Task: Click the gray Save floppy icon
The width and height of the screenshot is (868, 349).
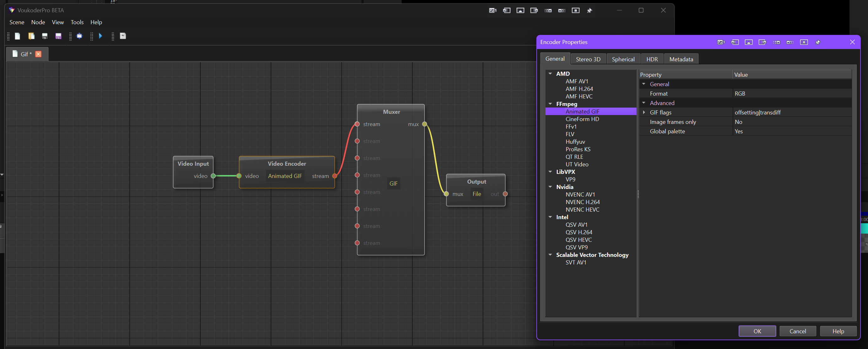Action: point(45,36)
